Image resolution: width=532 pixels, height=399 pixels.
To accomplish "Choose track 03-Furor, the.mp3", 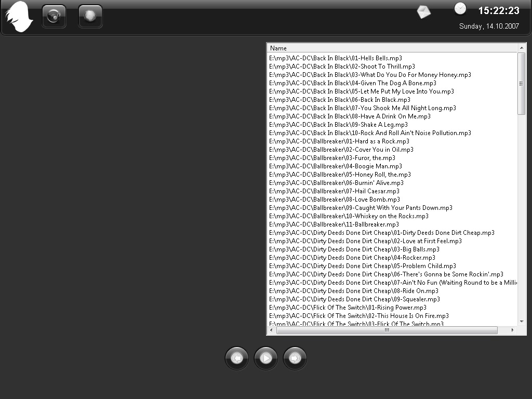I will (x=332, y=158).
